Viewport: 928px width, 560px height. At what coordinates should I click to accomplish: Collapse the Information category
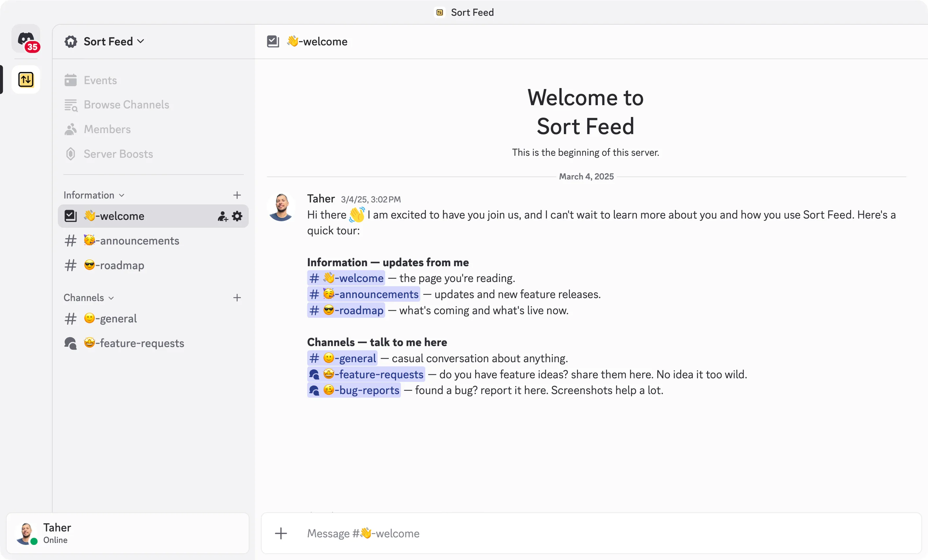point(94,195)
